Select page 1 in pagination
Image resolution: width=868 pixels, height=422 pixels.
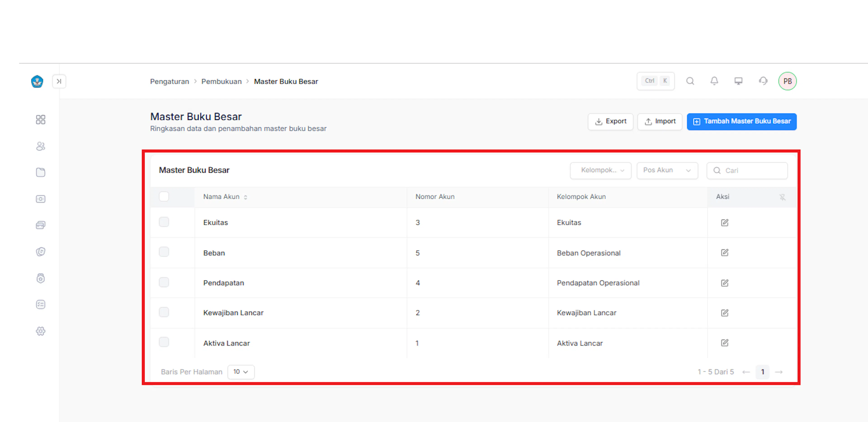click(x=762, y=372)
